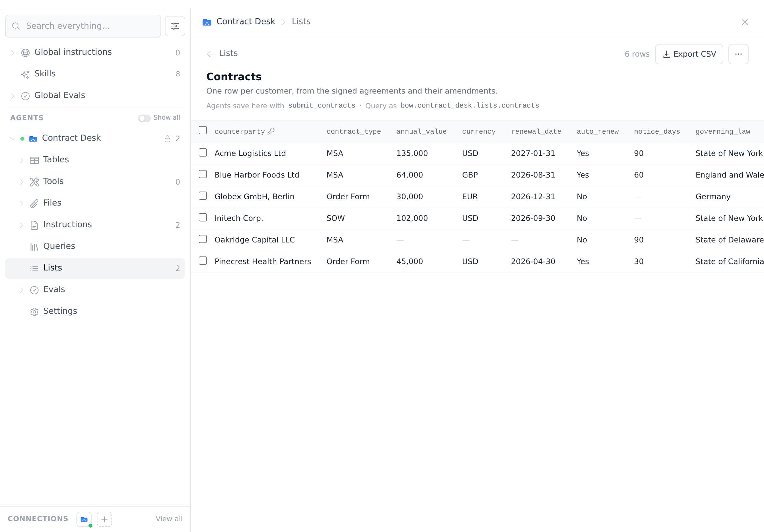Click the Contract Desk connection icon at bottom
Screen dimensions: 764x532
click(x=84, y=519)
